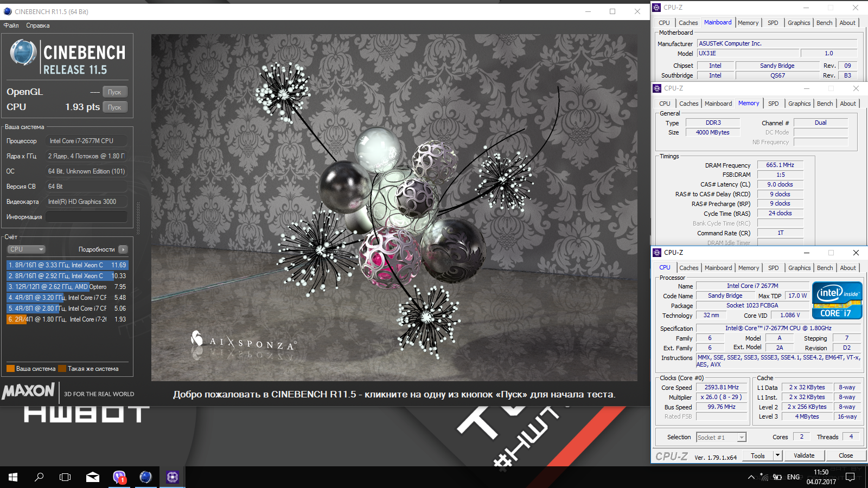Open Memory tab in bottom CPU-Z window

coord(749,268)
